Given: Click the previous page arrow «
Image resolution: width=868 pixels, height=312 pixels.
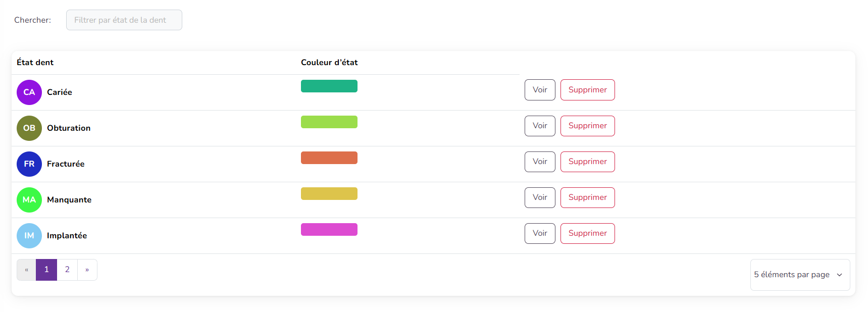Looking at the screenshot, I should (x=26, y=270).
